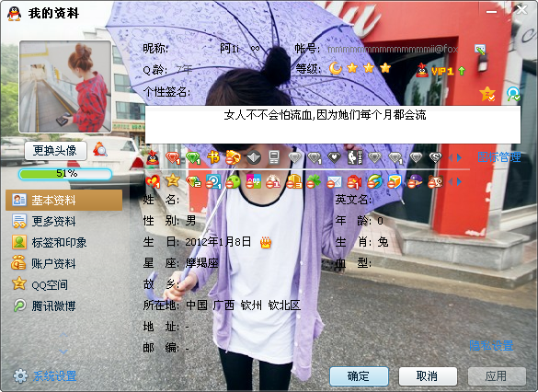
Task: Show next icons in second icon row
Action: coord(459,181)
